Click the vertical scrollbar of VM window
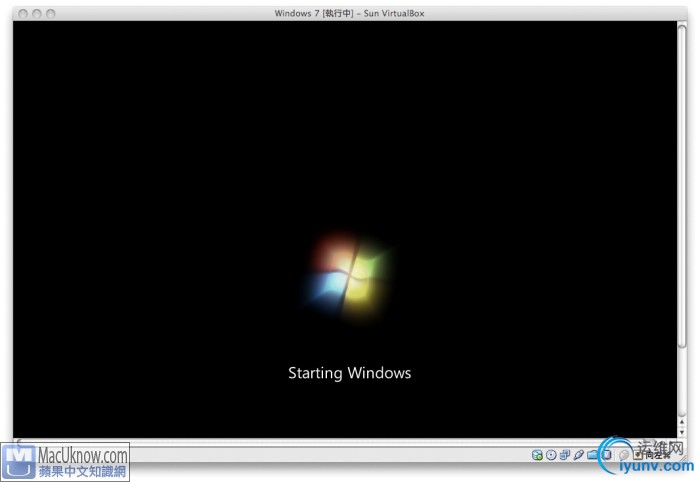Image resolution: width=700 pixels, height=482 pixels. coord(682,185)
